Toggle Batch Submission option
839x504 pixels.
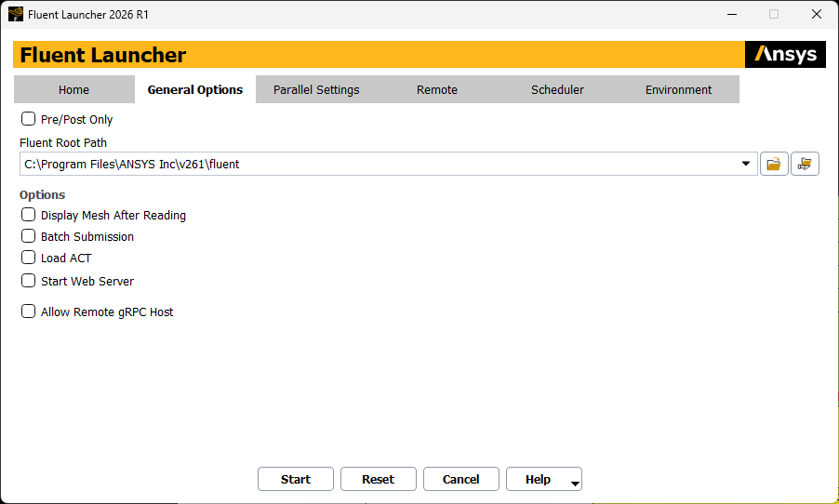(28, 236)
